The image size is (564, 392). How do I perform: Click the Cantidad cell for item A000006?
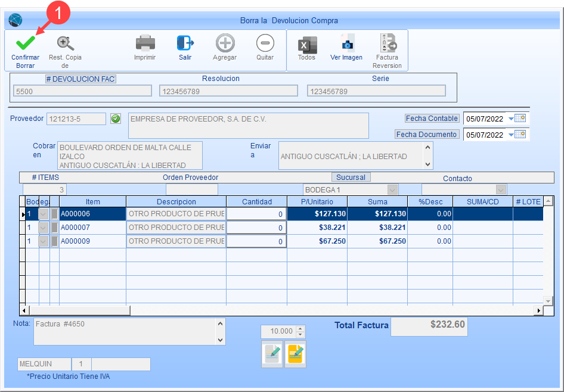click(256, 214)
